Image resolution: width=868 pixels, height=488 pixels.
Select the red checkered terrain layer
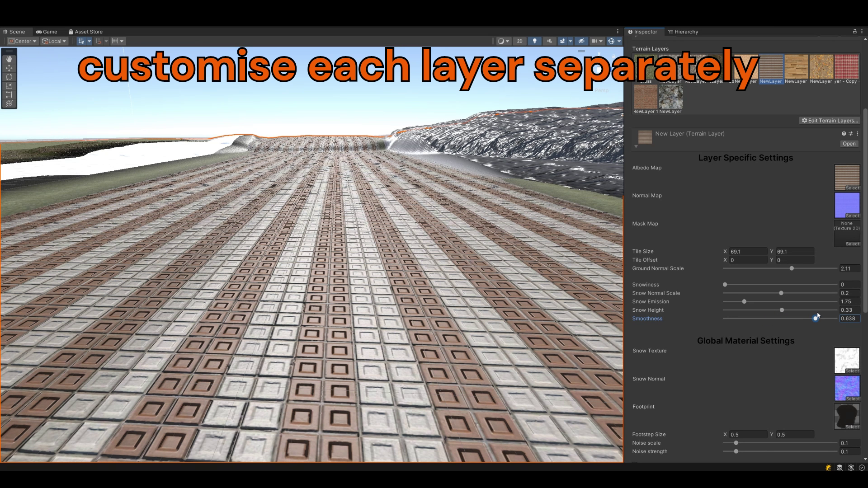pyautogui.click(x=847, y=66)
